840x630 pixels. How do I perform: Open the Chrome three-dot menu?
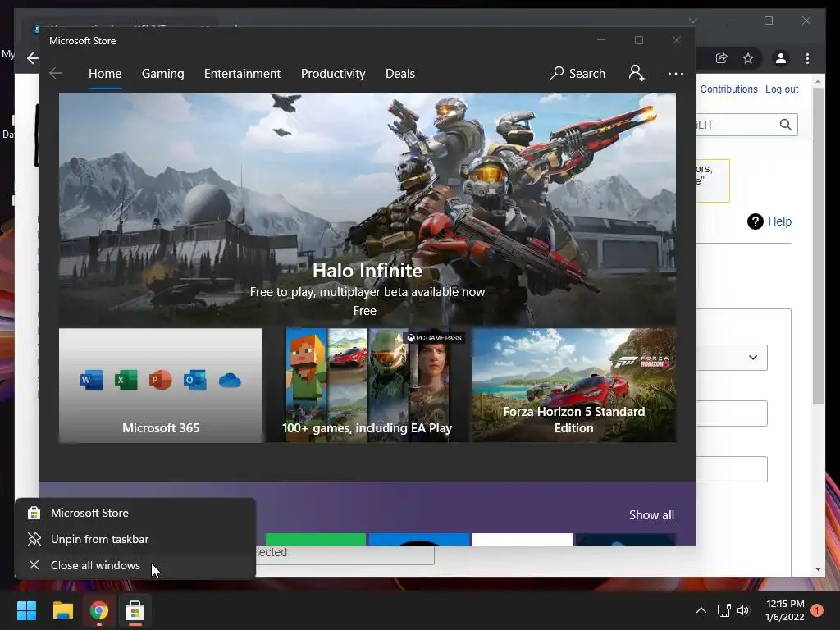click(x=807, y=58)
